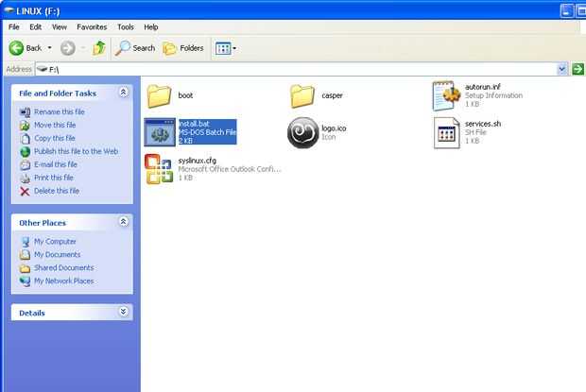Viewport: 586px width, 392px height.
Task: Click the drive icon in Address bar
Action: (x=42, y=69)
